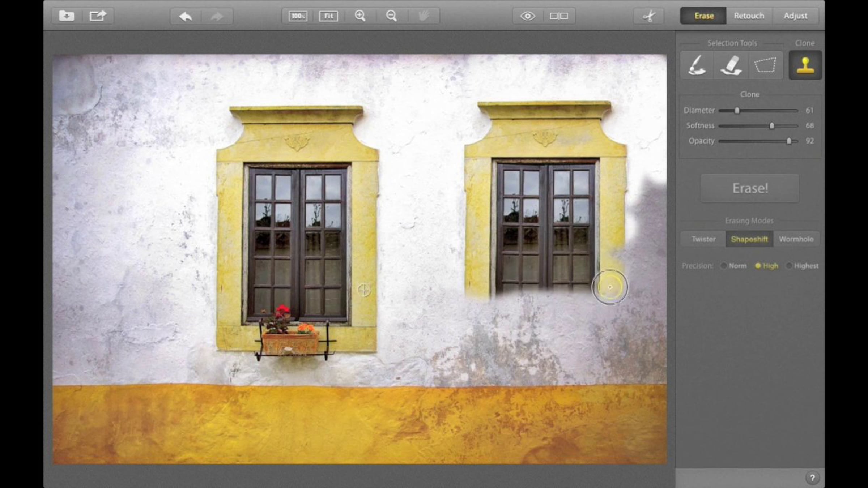Click the crop scissors icon
The image size is (868, 488).
coord(649,16)
